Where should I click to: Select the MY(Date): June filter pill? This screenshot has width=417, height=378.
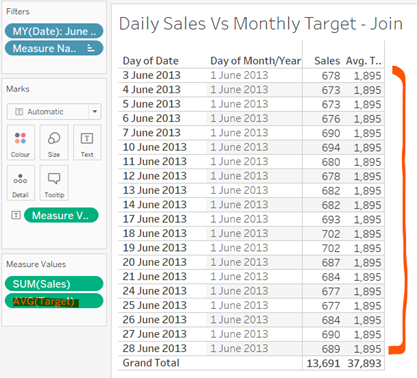(54, 31)
